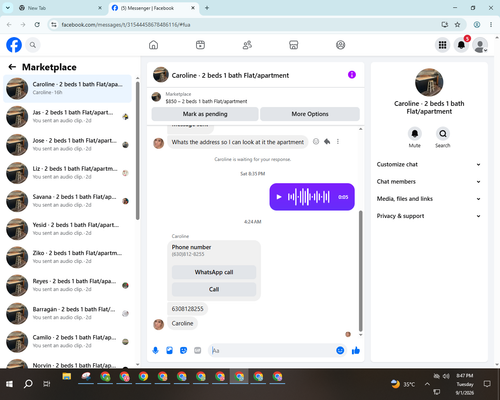
Task: Seek within the audio clip waveform
Action: tap(309, 197)
